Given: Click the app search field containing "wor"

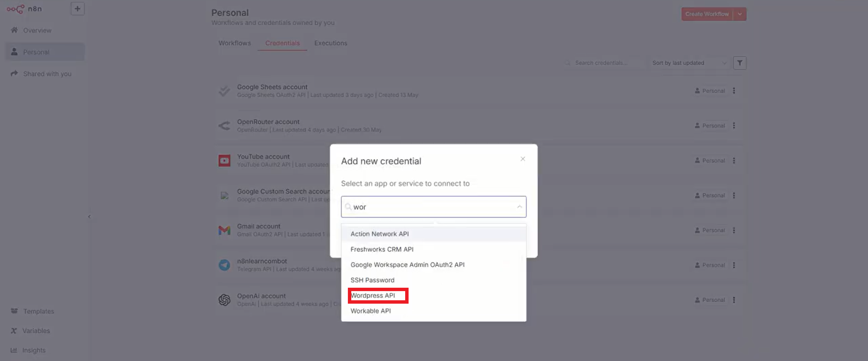Looking at the screenshot, I should pyautogui.click(x=431, y=207).
